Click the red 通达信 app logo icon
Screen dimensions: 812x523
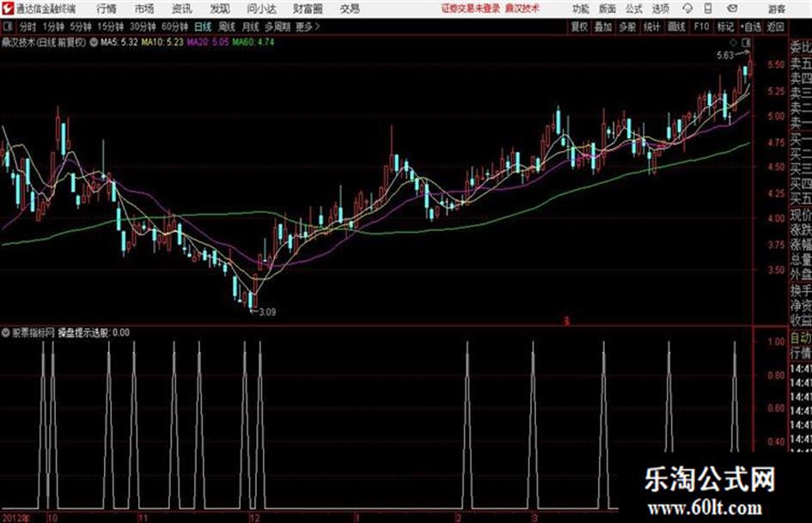7,9
